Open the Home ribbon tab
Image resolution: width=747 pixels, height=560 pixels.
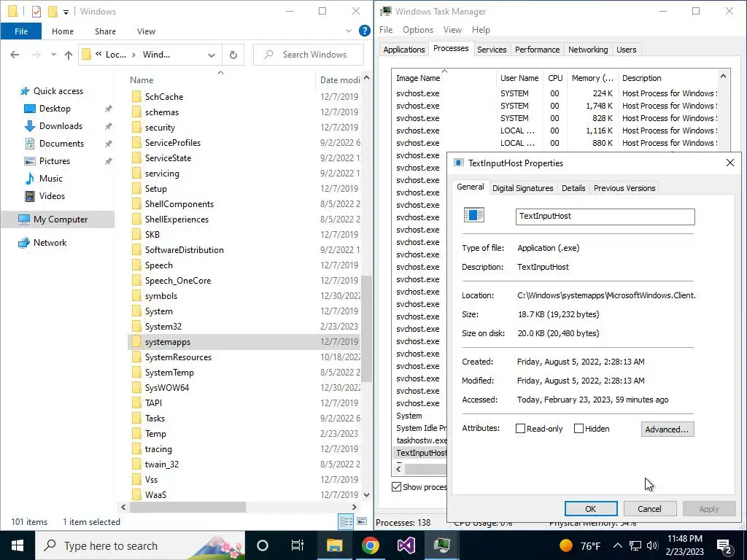click(x=63, y=31)
